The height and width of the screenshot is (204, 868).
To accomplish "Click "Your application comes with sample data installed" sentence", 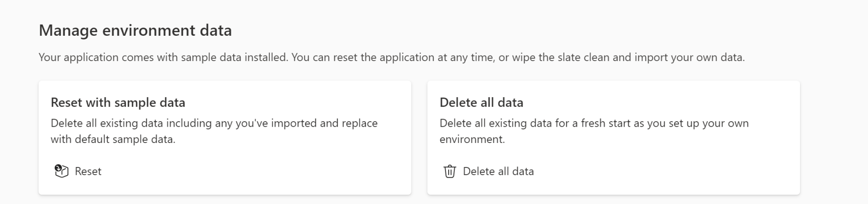I will click(163, 57).
